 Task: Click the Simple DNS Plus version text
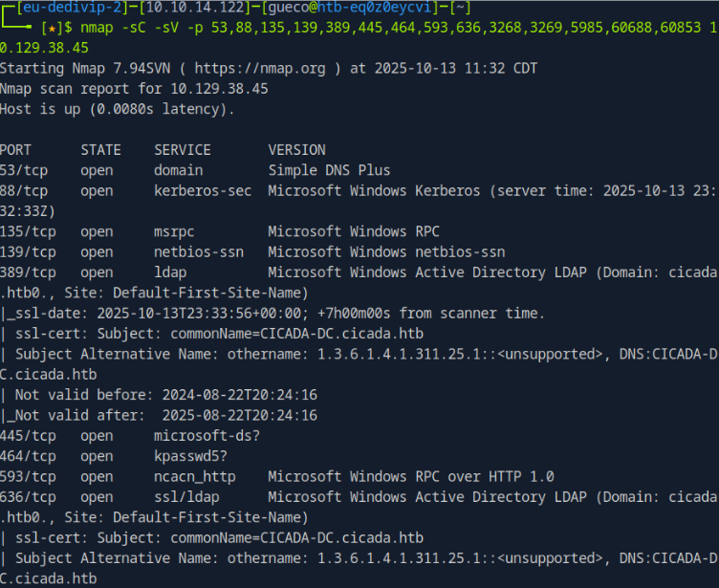[x=329, y=170]
